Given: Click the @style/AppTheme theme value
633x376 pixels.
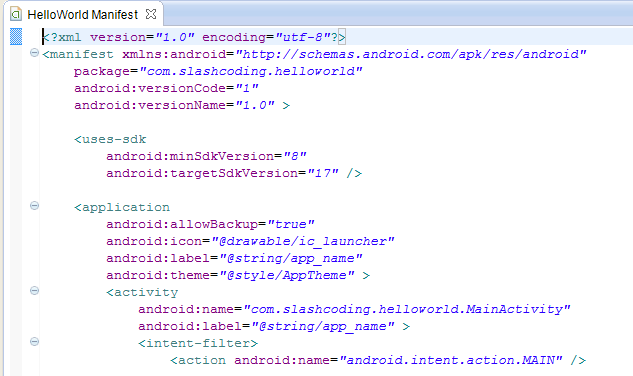Looking at the screenshot, I should (x=287, y=275).
